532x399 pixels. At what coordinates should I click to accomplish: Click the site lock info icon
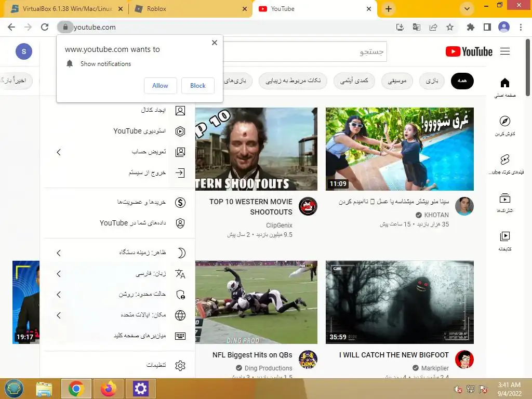(65, 27)
